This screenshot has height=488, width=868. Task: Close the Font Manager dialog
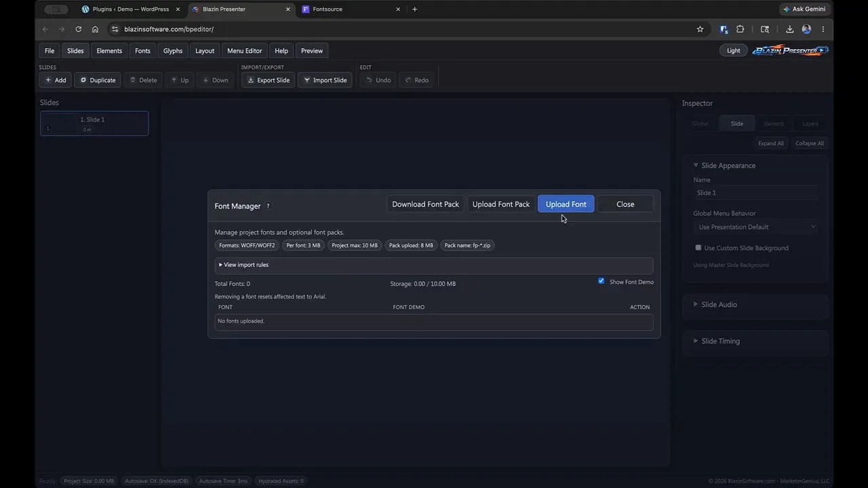625,204
